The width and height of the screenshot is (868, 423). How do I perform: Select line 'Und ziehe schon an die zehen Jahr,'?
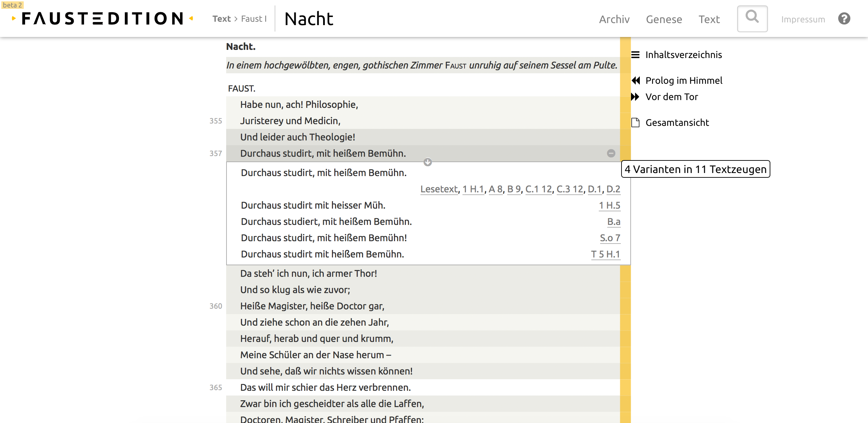coord(423,322)
